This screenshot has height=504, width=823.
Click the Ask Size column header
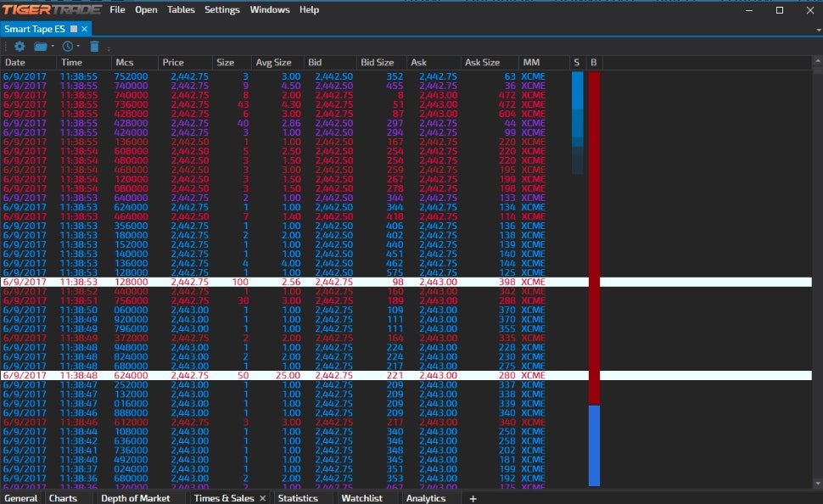coord(484,62)
